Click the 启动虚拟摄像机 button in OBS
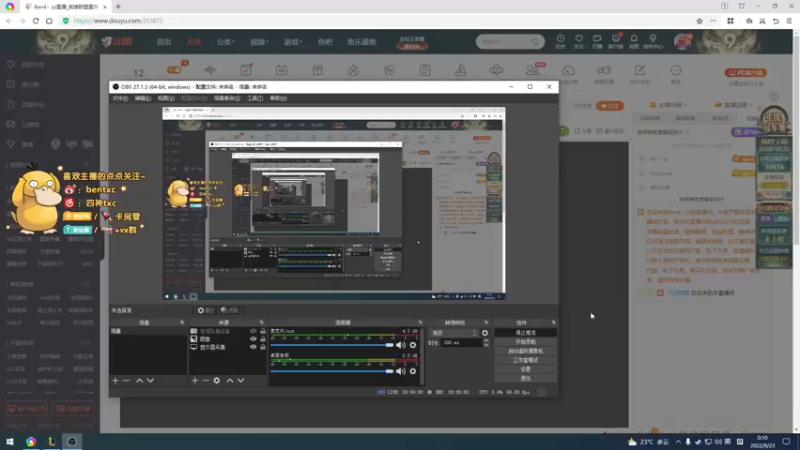The height and width of the screenshot is (450, 800). pyautogui.click(x=526, y=351)
